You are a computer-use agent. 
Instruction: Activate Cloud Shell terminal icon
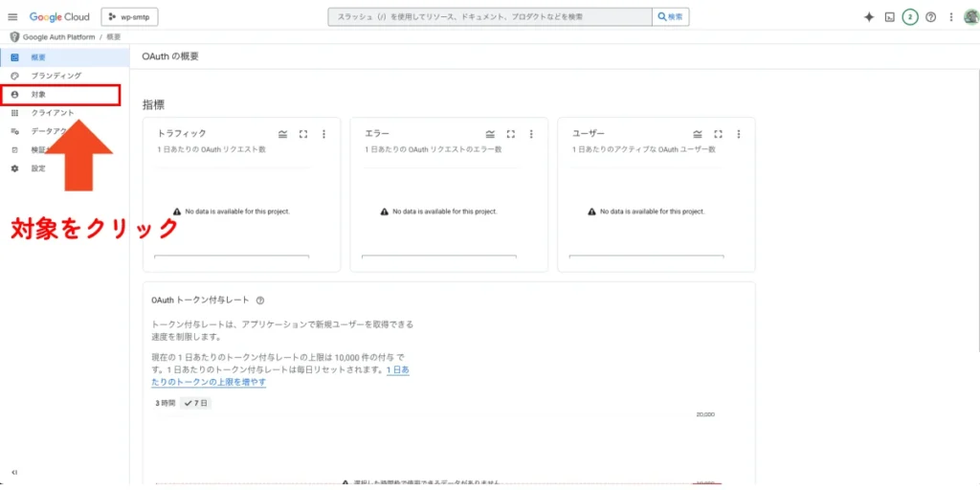tap(890, 17)
